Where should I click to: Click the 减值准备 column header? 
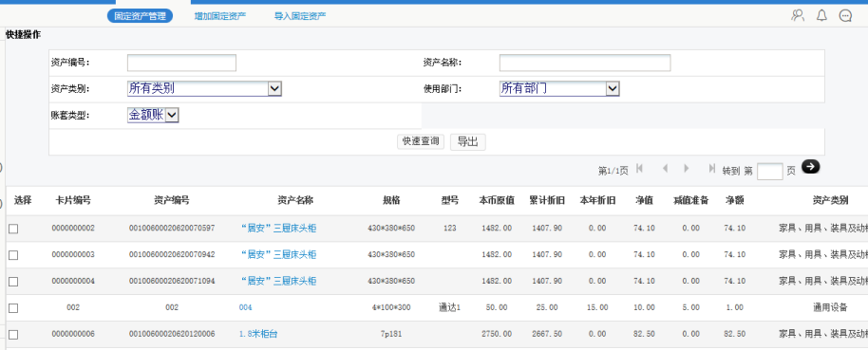click(x=690, y=201)
